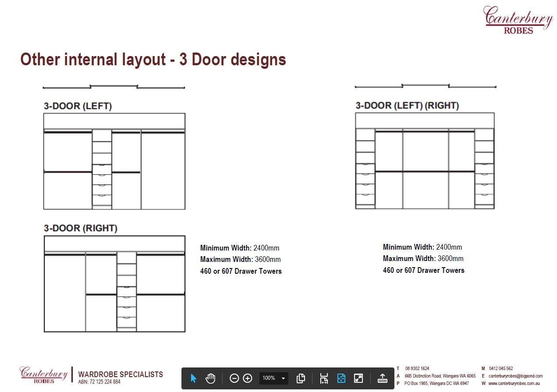Click 'Minimum Width: 2400mm' beside the 3-DOOR (RIGHT) diagram
The image size is (557, 392).
(240, 248)
